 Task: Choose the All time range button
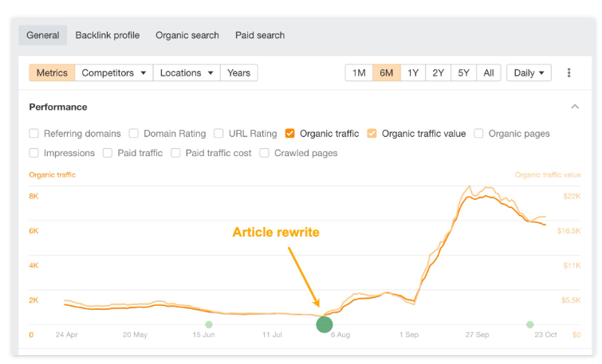tap(488, 72)
